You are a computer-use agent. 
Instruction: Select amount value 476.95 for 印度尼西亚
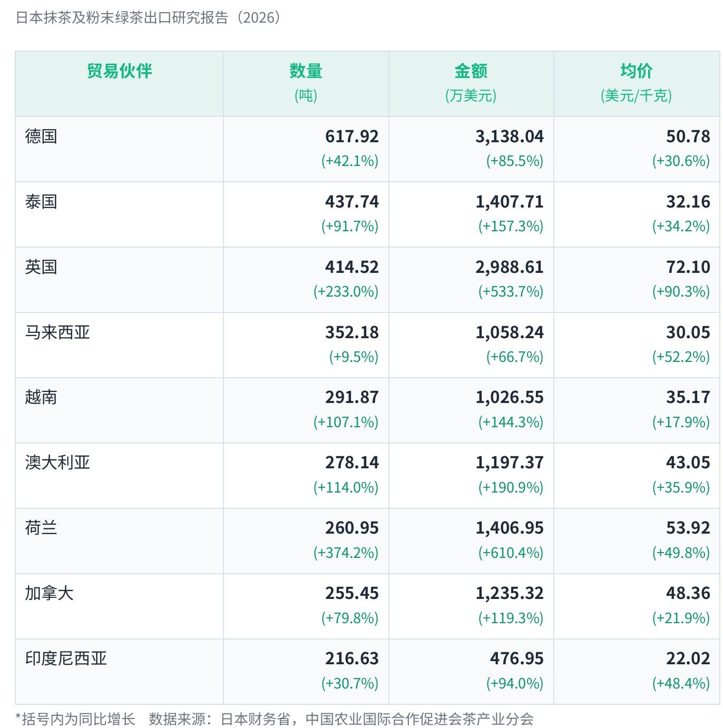[517, 658]
